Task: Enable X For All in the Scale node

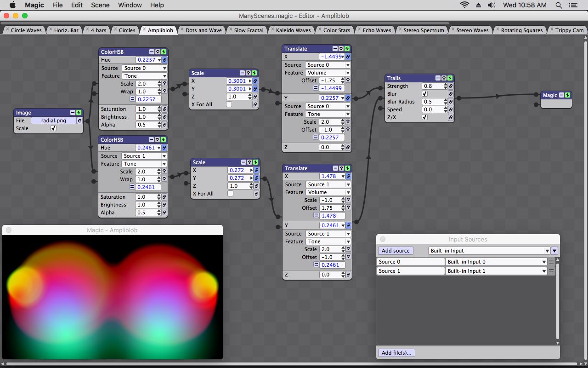Action: pyautogui.click(x=228, y=104)
